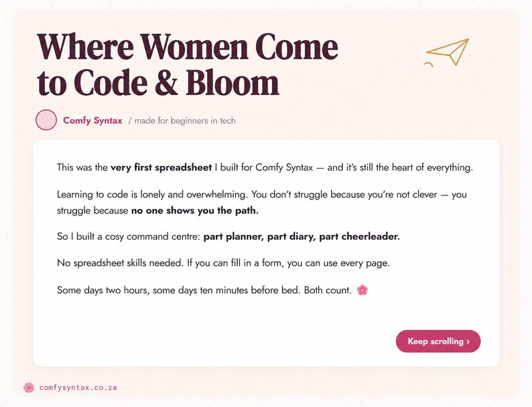Click the 'Where Women Come' headline line
532x407 pixels.
[188, 46]
